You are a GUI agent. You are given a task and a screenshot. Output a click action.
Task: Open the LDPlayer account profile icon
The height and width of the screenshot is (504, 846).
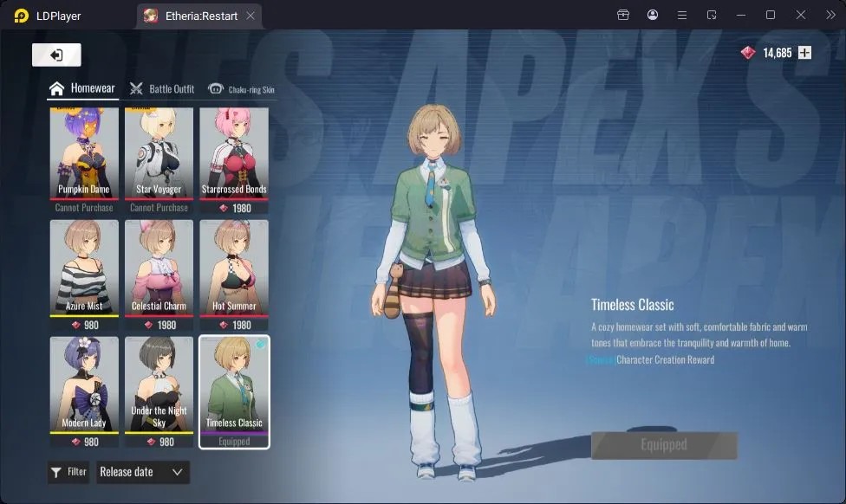(x=653, y=15)
